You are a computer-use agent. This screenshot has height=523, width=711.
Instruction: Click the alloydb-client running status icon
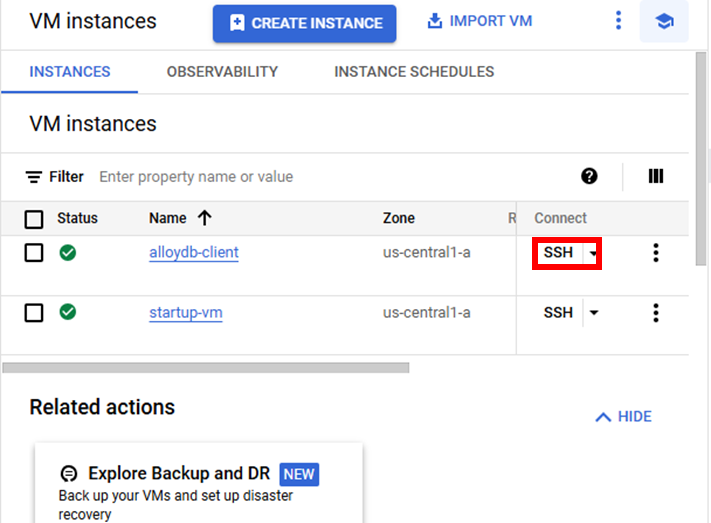pos(68,252)
